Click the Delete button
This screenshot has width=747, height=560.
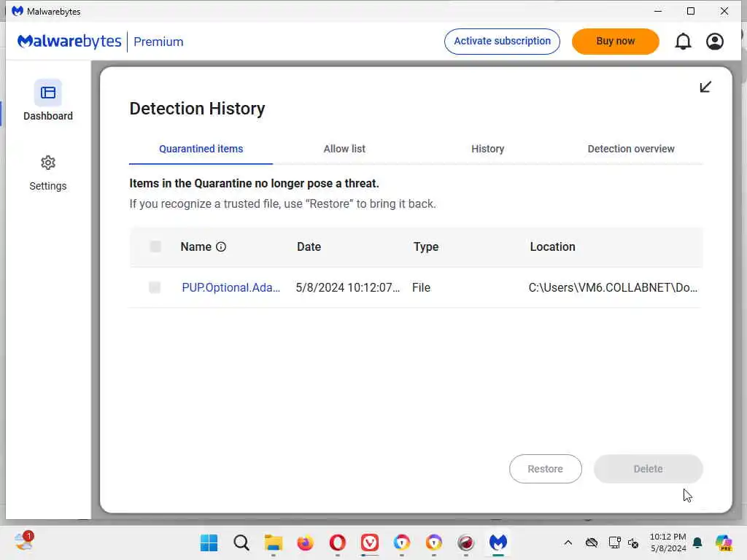648,469
